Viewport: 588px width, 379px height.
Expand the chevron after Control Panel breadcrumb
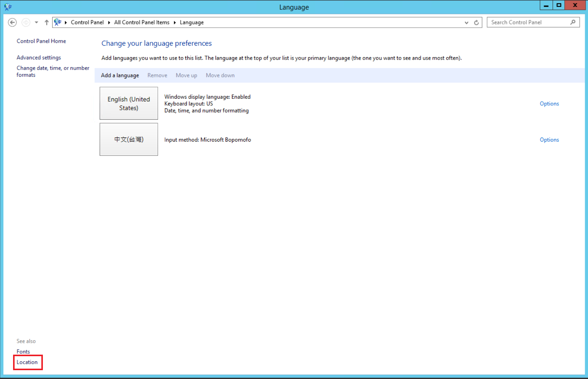(x=109, y=23)
